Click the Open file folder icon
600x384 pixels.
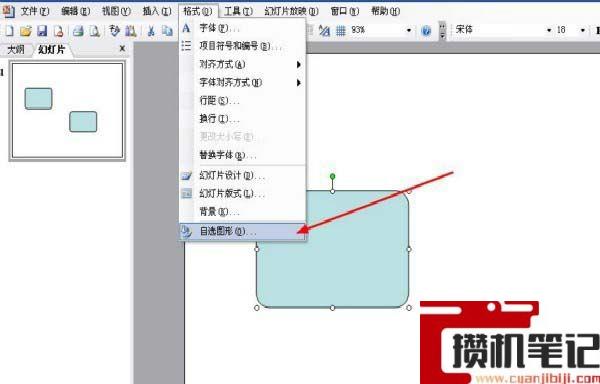click(26, 31)
